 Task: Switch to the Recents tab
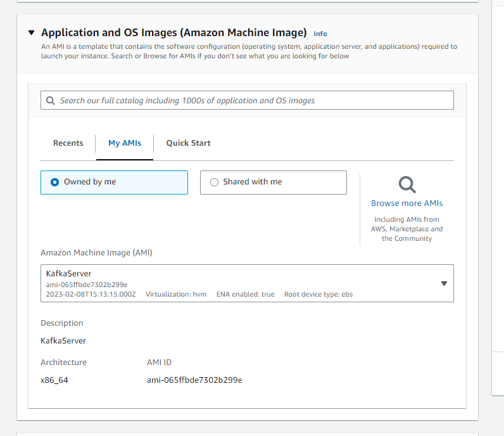coord(68,143)
